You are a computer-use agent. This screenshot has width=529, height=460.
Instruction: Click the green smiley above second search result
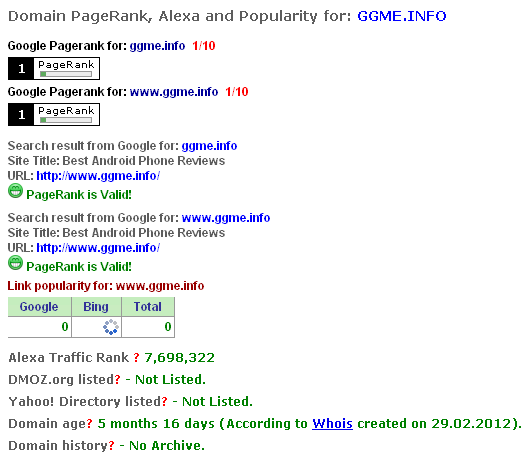click(x=15, y=191)
